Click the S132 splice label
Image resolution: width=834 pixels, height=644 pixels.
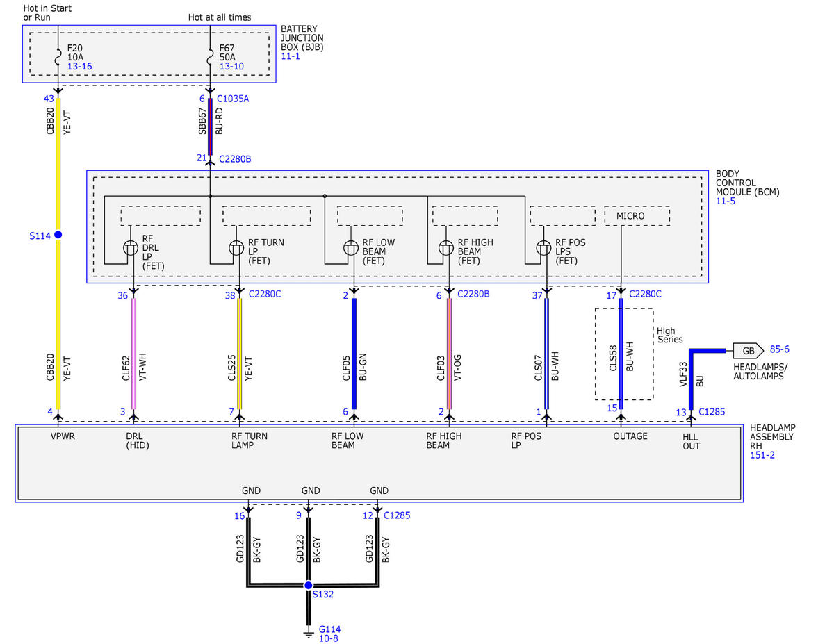tap(323, 595)
